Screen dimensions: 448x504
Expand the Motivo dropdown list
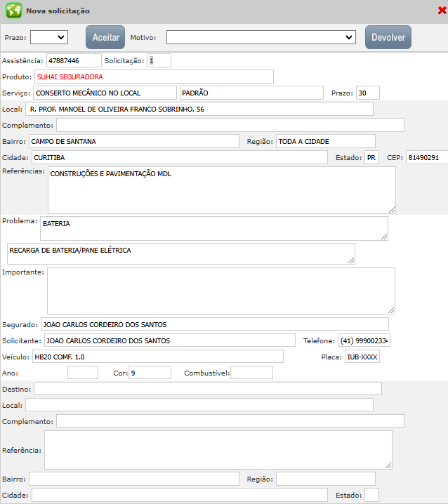click(x=261, y=37)
